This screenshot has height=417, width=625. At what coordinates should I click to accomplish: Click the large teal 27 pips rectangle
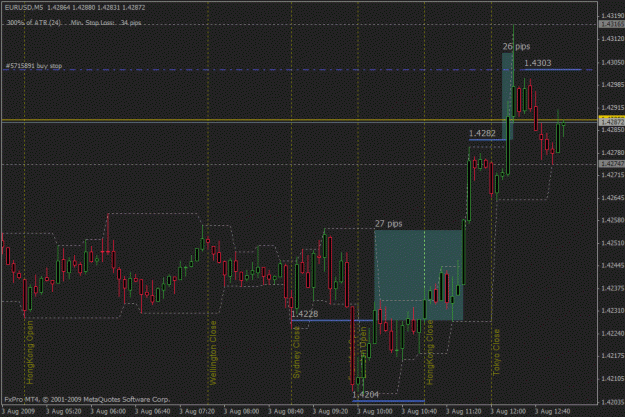pyautogui.click(x=419, y=275)
